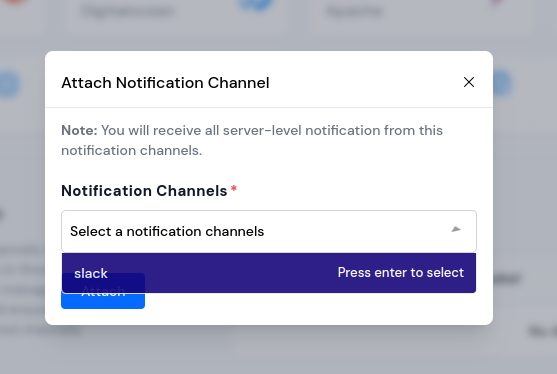Click the blurred text at bottom right edge

click(542, 331)
